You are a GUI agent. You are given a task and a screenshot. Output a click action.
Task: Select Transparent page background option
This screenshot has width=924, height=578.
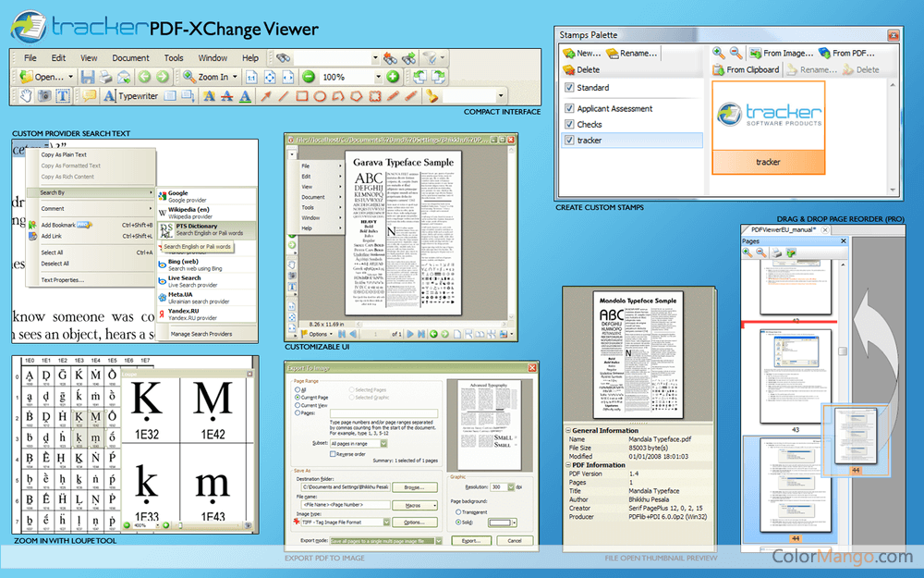coord(458,512)
